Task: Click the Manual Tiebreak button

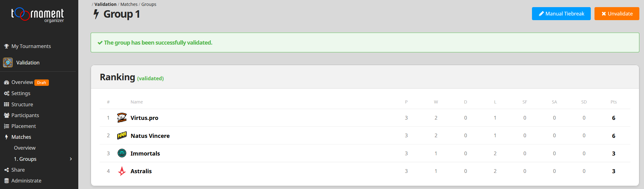Action: [x=561, y=14]
